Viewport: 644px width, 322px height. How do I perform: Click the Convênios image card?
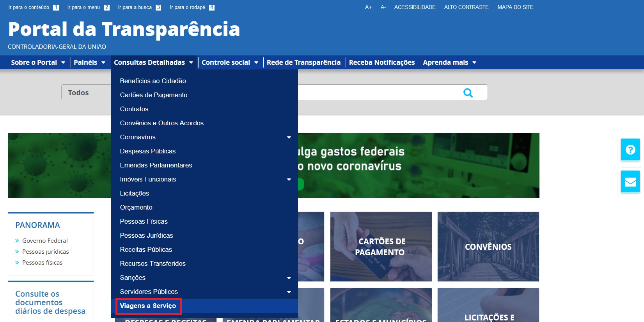pyautogui.click(x=488, y=247)
